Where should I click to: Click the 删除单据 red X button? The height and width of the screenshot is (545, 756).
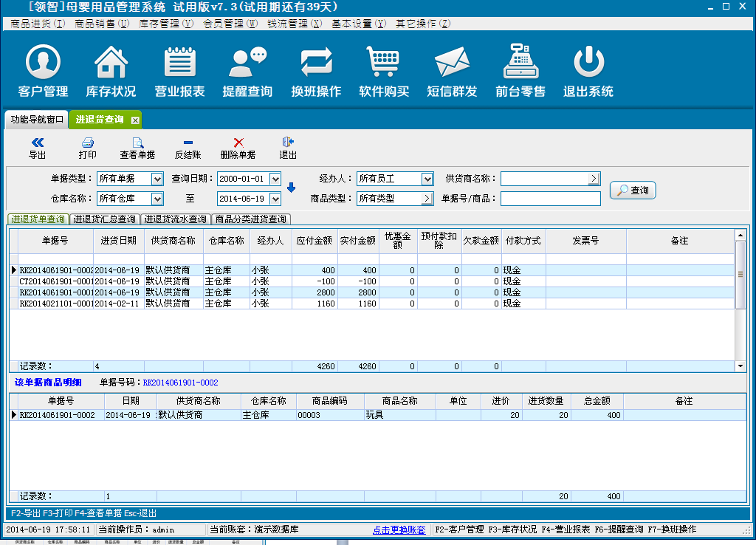click(238, 148)
